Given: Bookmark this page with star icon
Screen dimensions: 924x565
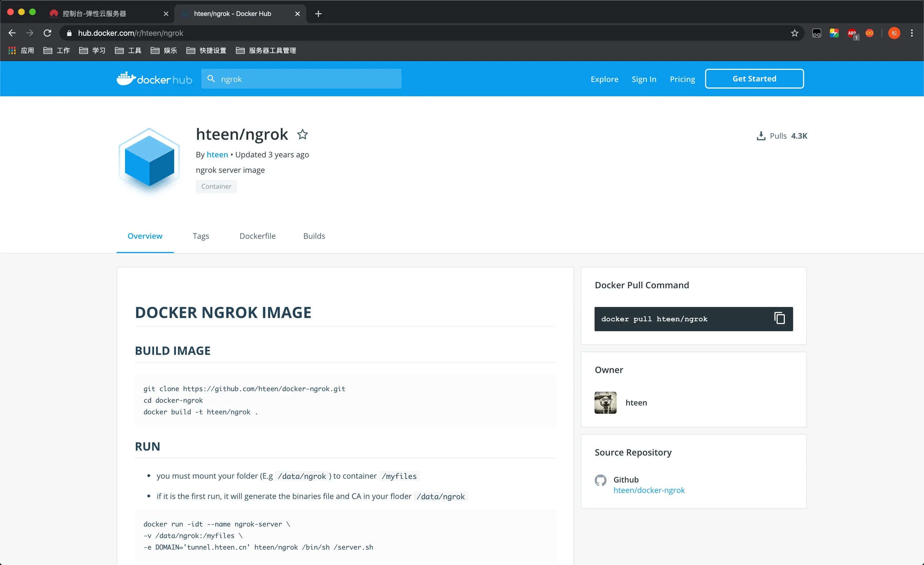Looking at the screenshot, I should click(x=794, y=33).
